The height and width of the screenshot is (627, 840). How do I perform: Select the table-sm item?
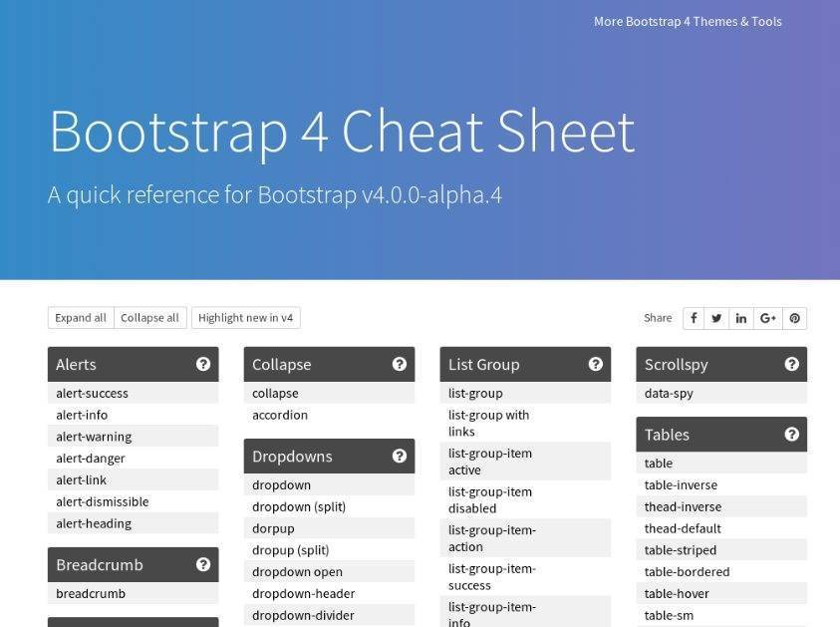pyautogui.click(x=721, y=615)
